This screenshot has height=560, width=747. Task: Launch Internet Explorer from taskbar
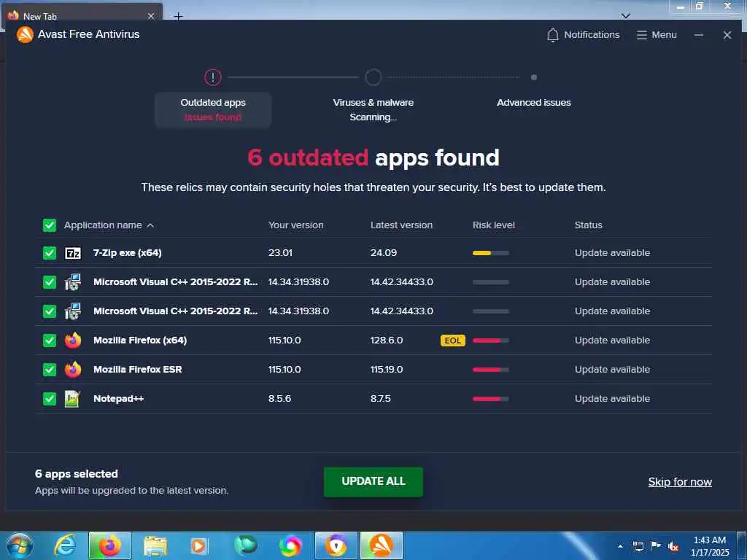(64, 545)
